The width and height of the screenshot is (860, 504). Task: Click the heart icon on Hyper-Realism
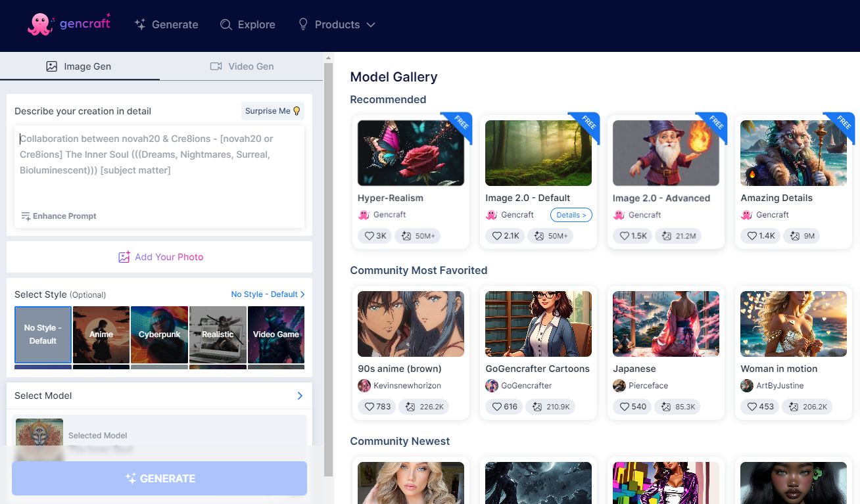point(368,235)
